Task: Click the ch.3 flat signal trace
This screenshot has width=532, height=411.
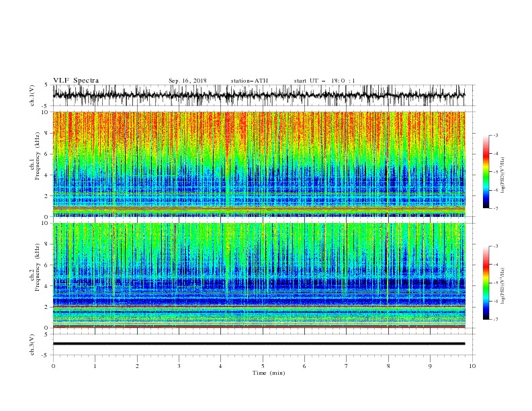Action: click(259, 344)
